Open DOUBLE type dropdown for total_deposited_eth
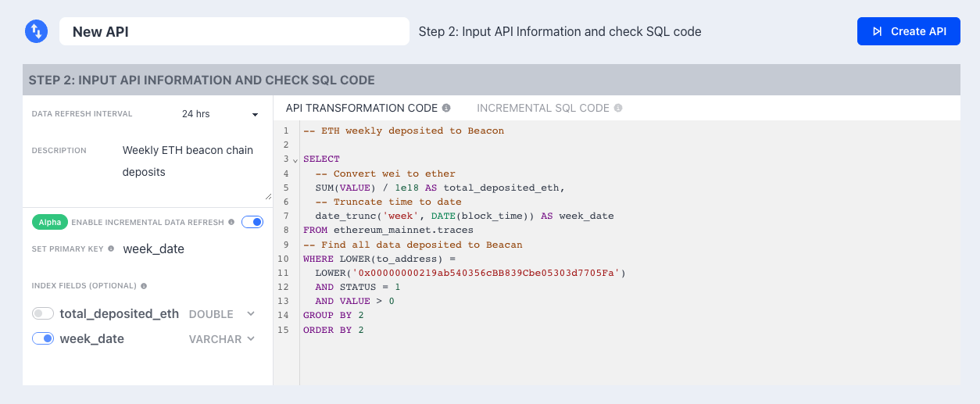The height and width of the screenshot is (404, 980). coord(222,314)
